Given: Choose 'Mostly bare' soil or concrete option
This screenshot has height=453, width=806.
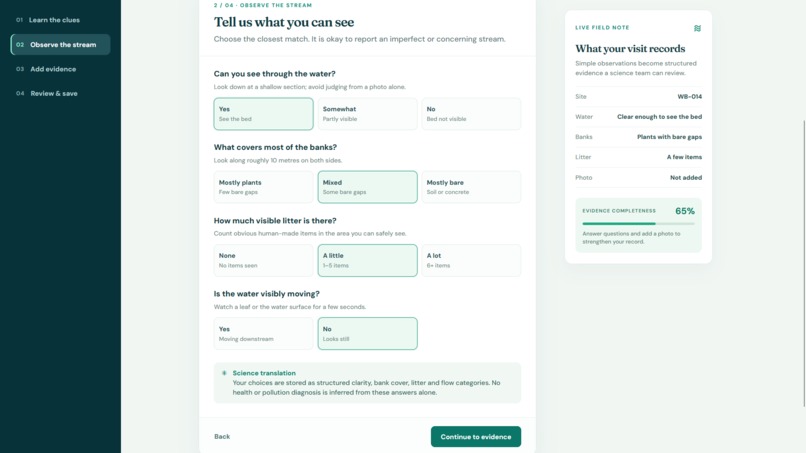Looking at the screenshot, I should click(x=471, y=187).
